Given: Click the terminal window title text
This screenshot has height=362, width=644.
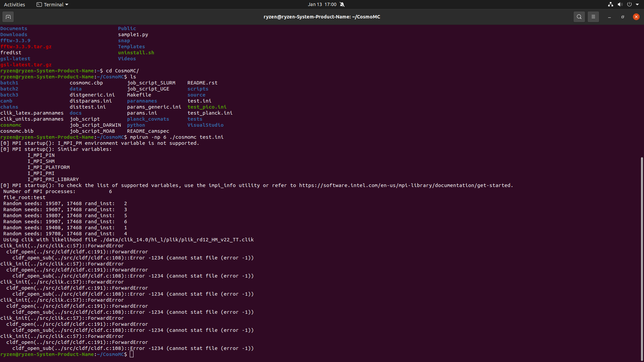Looking at the screenshot, I should coord(322,17).
